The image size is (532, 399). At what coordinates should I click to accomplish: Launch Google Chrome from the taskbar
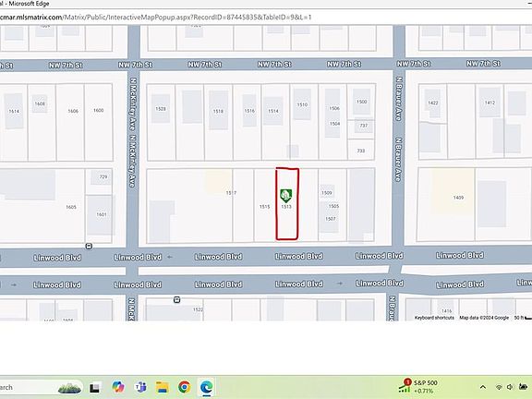coord(184,387)
